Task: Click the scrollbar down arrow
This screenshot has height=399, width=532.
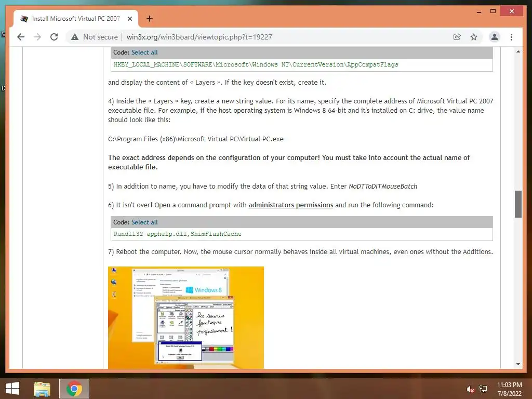Action: pyautogui.click(x=518, y=364)
